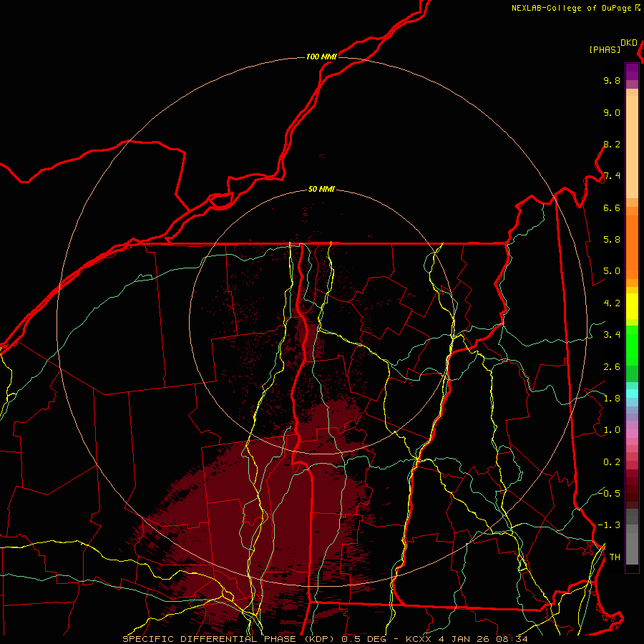Click the 5.0 scale value
Image resolution: width=644 pixels, height=644 pixels.
click(x=612, y=271)
